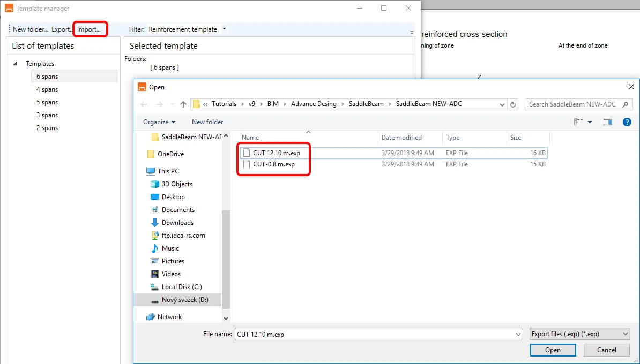This screenshot has height=364, width=640.
Task: Change view options dropdown arrow
Action: 590,122
